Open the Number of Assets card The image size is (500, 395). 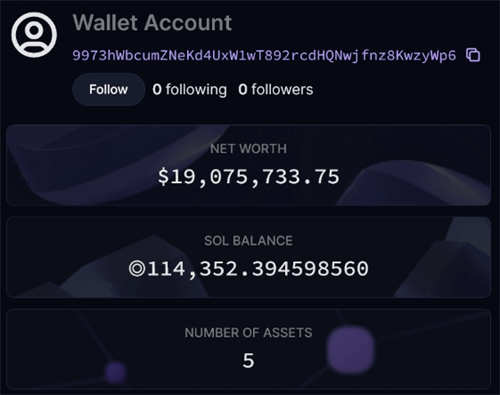tap(248, 349)
